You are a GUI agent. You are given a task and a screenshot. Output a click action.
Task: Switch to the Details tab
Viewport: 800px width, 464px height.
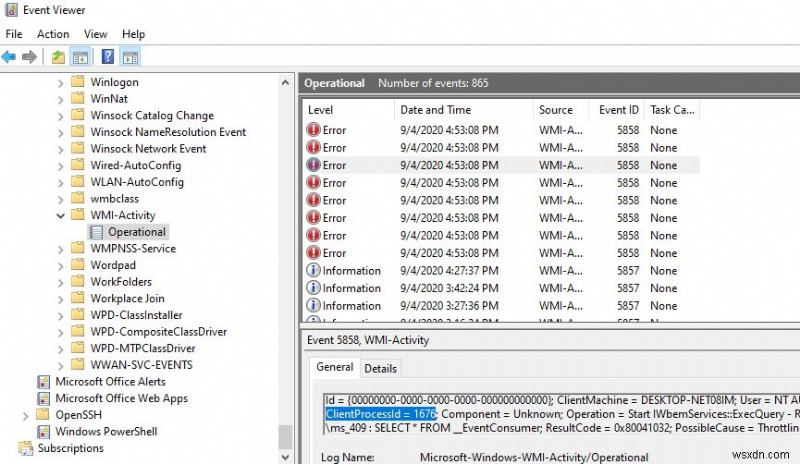[381, 369]
